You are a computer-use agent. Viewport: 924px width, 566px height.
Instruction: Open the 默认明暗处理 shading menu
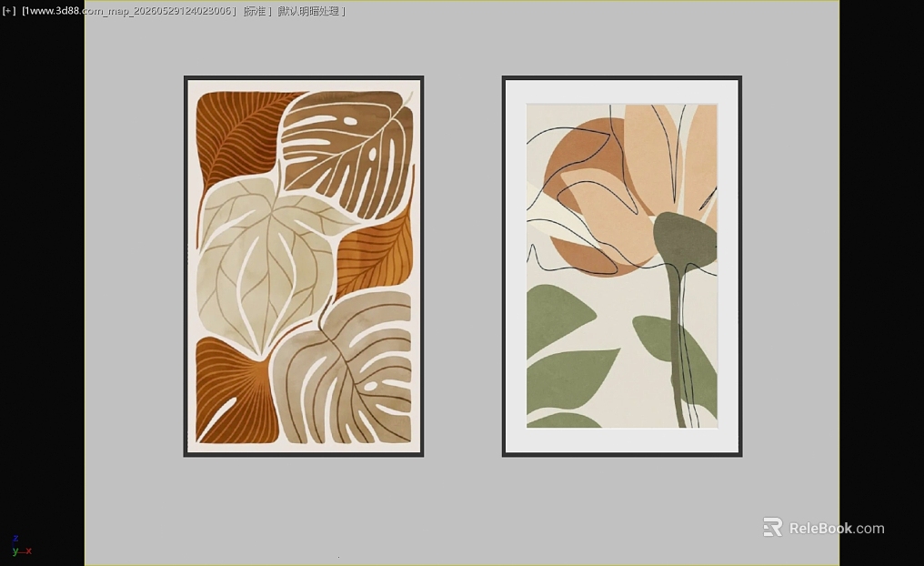coord(311,11)
